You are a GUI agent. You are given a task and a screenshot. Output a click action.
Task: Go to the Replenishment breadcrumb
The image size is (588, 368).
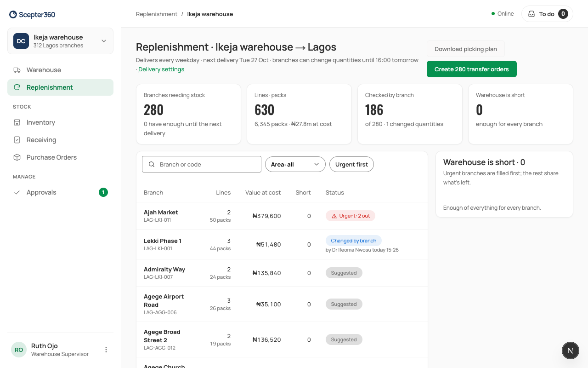(157, 14)
